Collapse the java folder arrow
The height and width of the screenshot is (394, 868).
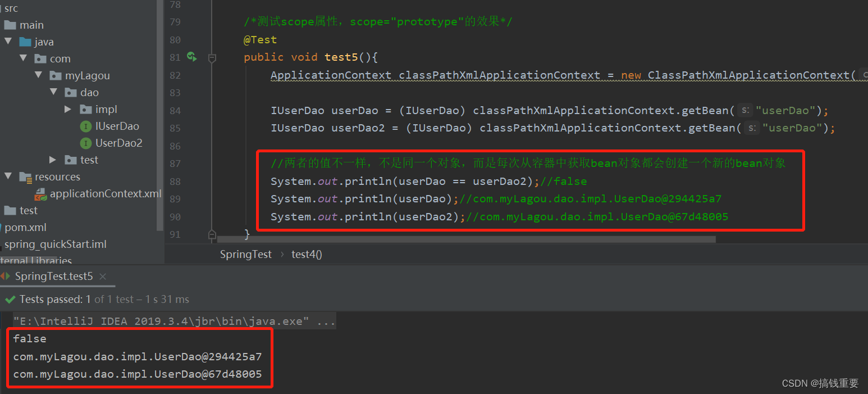pyautogui.click(x=8, y=42)
